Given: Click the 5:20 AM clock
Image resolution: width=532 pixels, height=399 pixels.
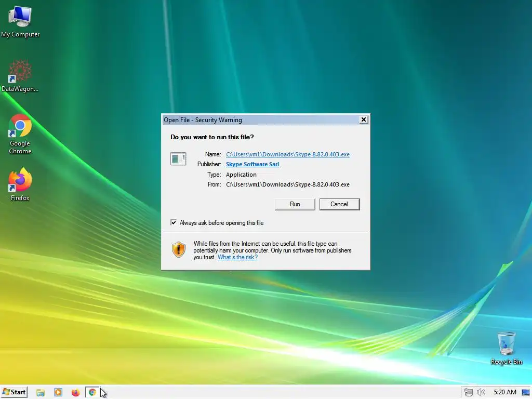Looking at the screenshot, I should tap(505, 392).
